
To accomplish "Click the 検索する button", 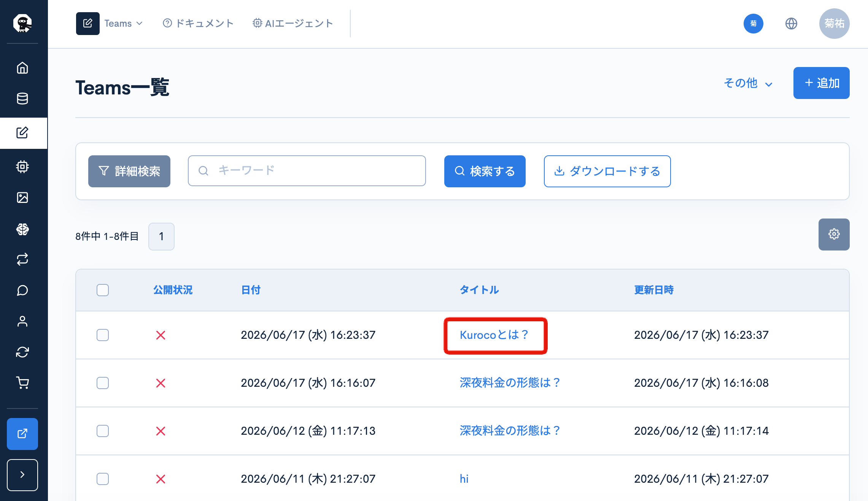I will point(485,171).
